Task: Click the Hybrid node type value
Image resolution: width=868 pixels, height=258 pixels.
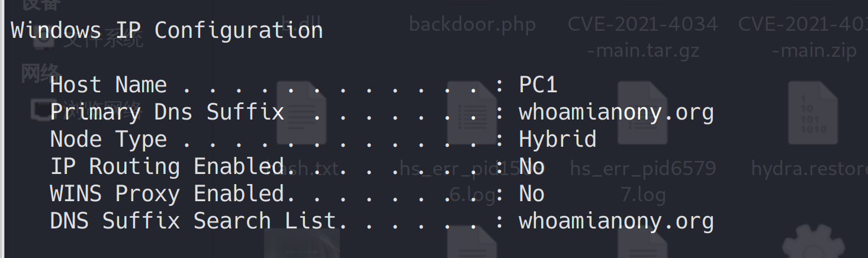Action: [557, 140]
